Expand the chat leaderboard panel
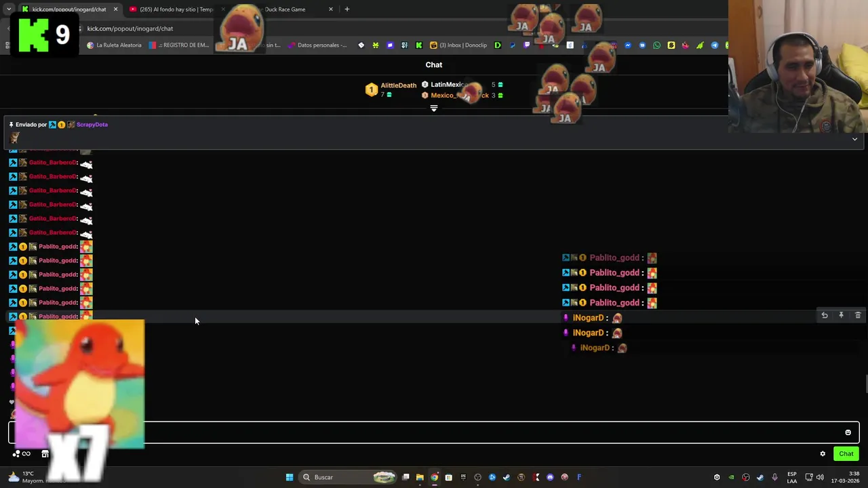The width and height of the screenshot is (868, 488). point(434,108)
